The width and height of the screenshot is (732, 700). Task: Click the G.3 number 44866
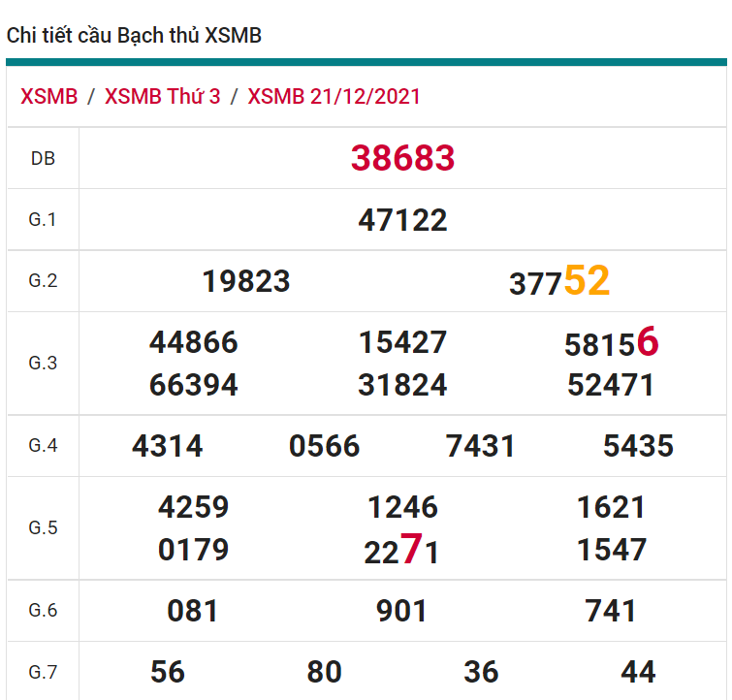[194, 342]
